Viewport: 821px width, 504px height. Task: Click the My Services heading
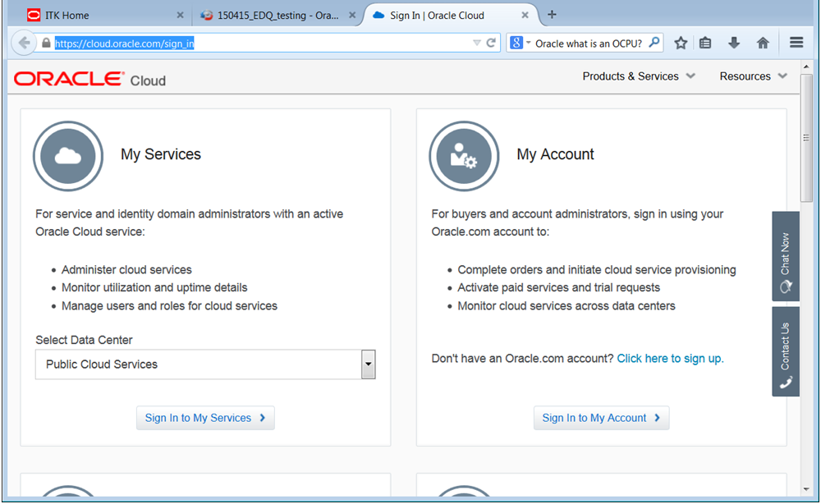tap(161, 154)
